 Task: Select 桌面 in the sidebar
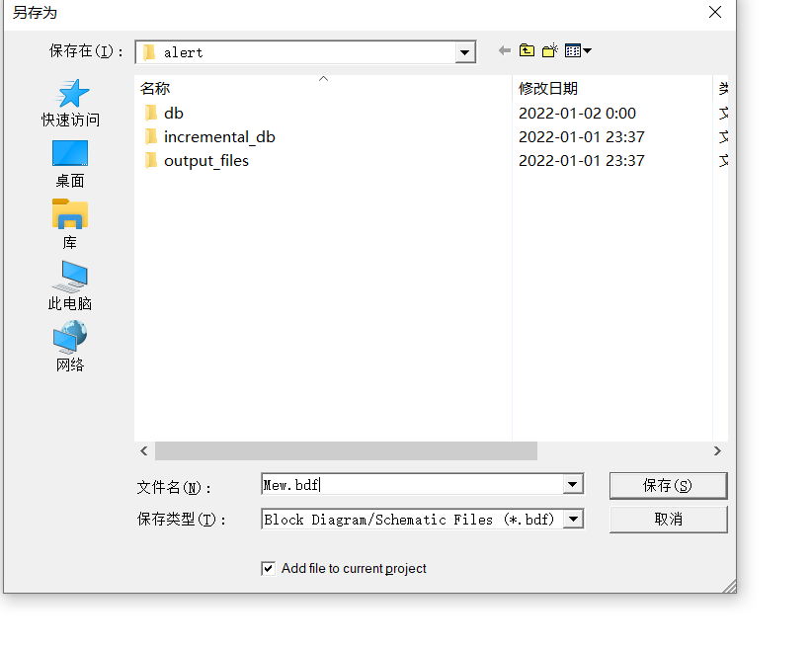(x=69, y=163)
